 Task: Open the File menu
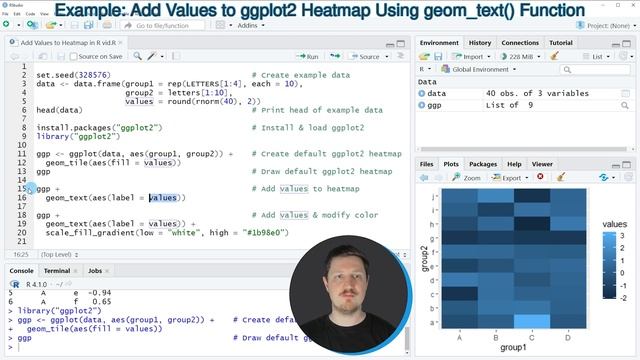coord(5,14)
